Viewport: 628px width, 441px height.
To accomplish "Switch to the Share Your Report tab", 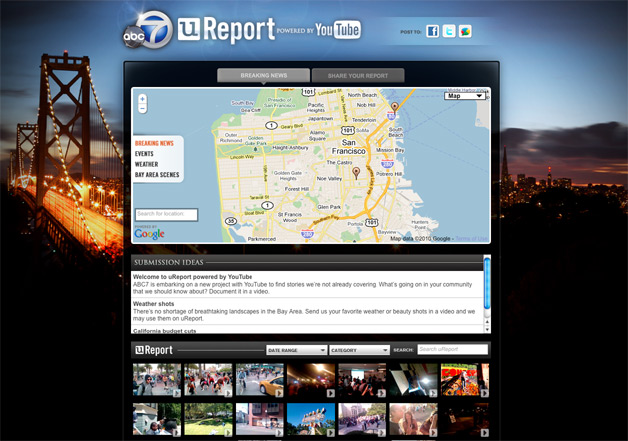I will [358, 76].
